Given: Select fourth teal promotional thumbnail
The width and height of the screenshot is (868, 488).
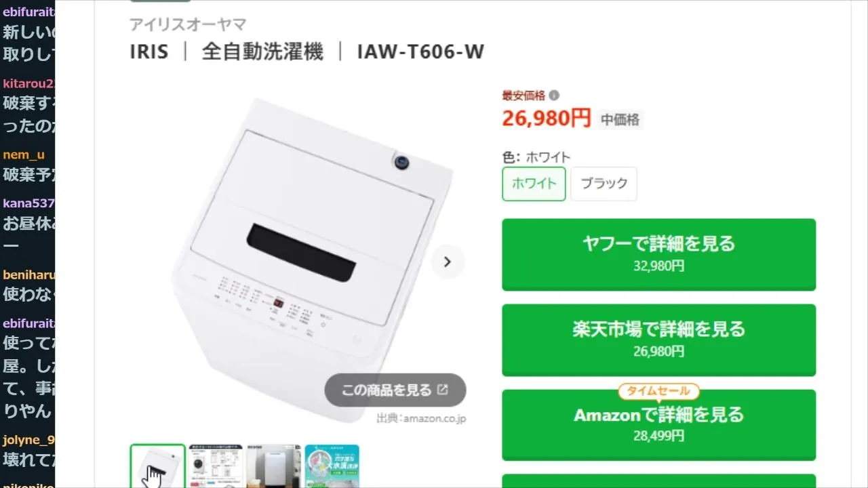Looking at the screenshot, I should tap(332, 466).
